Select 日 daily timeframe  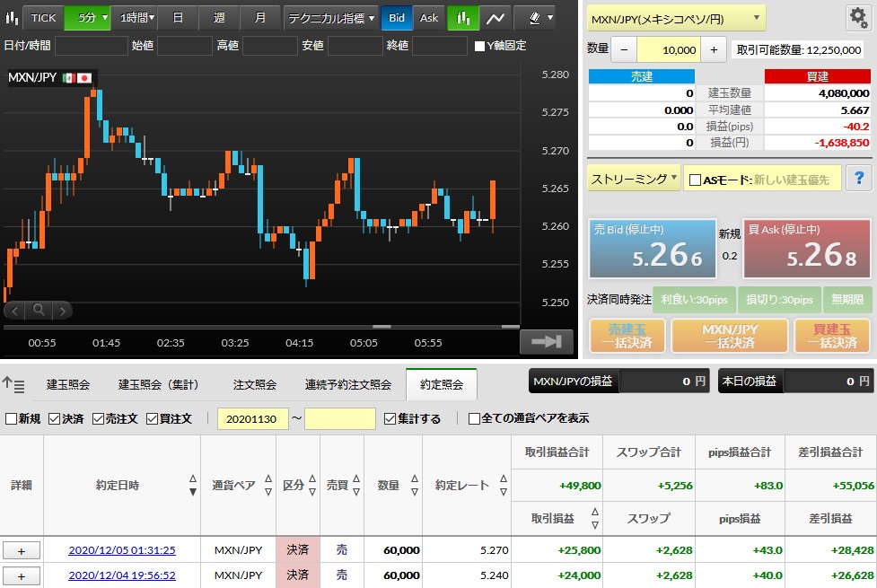(178, 18)
